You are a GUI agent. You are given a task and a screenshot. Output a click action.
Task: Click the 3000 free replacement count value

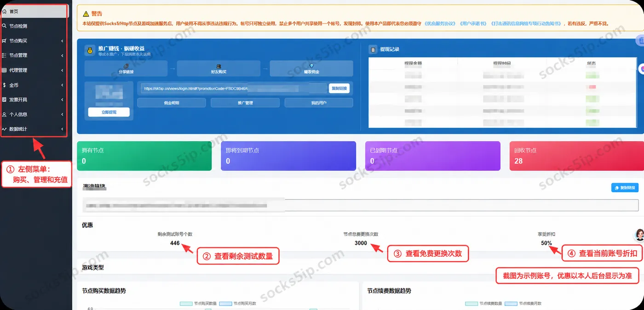[x=361, y=243]
